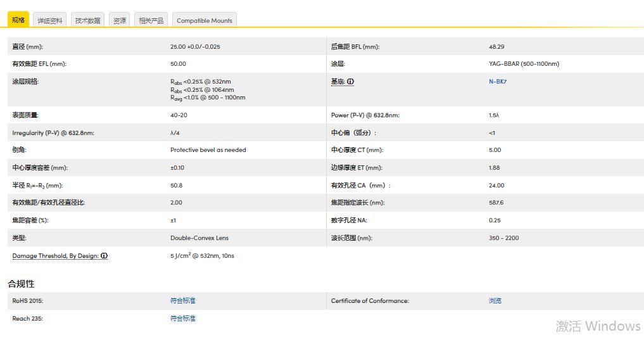Go to the 相关产品 tab
The height and width of the screenshot is (337, 644).
[x=151, y=20]
